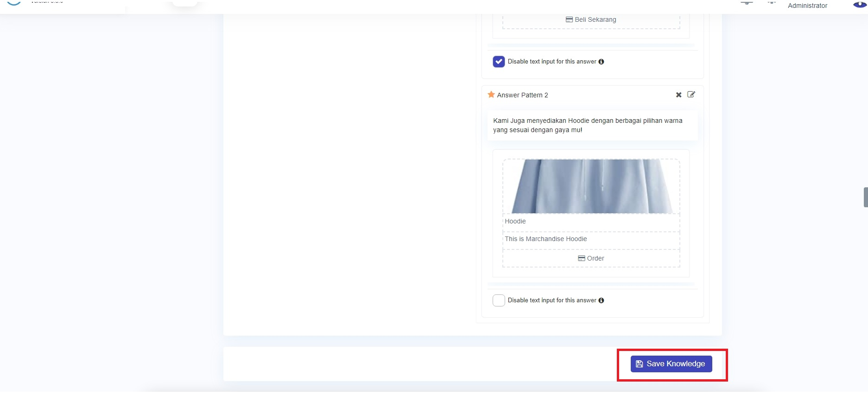Screen dimensions: 868x408
Task: Click info icon beside the unchecked Disable text input
Action: pos(601,300)
